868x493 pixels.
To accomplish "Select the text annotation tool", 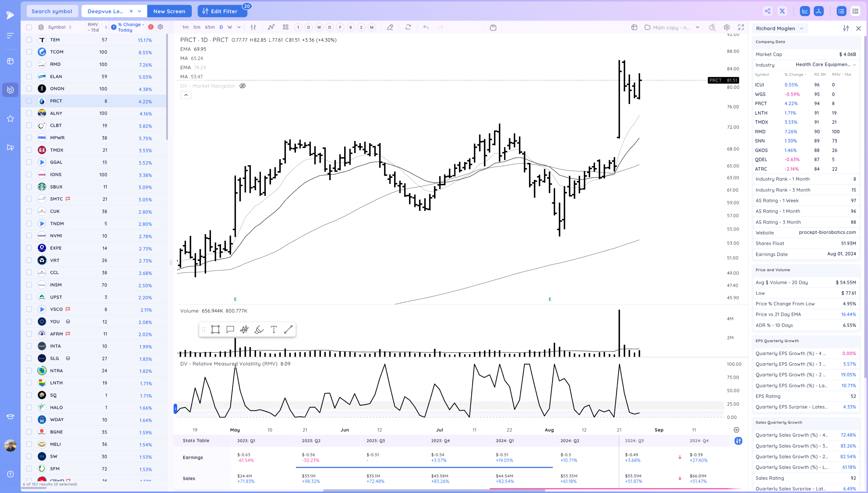I will (x=274, y=329).
